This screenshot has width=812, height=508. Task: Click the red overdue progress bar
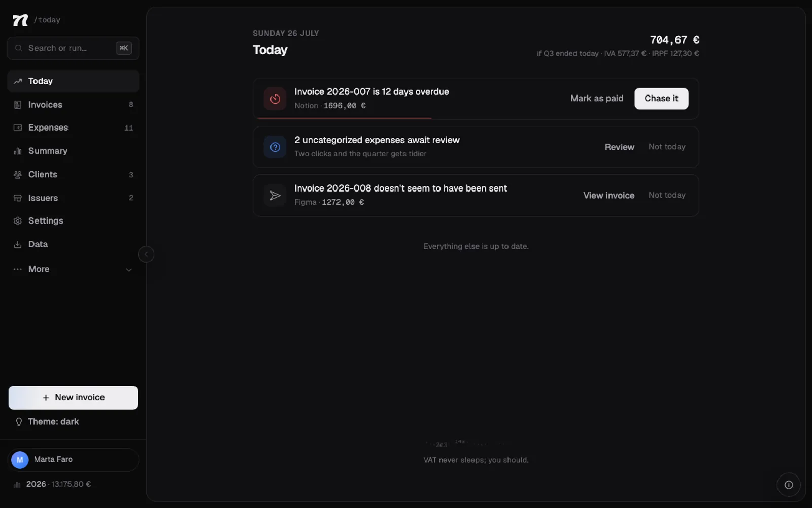click(x=344, y=118)
